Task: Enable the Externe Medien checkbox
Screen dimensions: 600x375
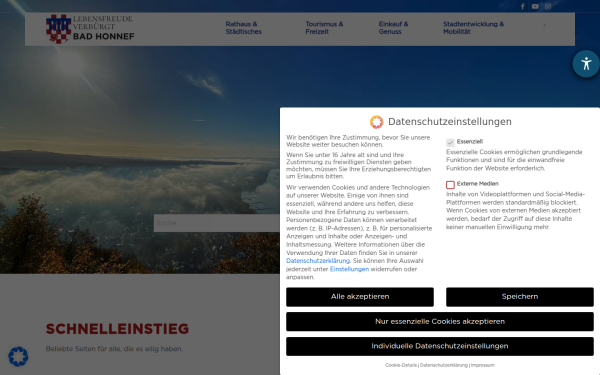Action: [x=450, y=185]
